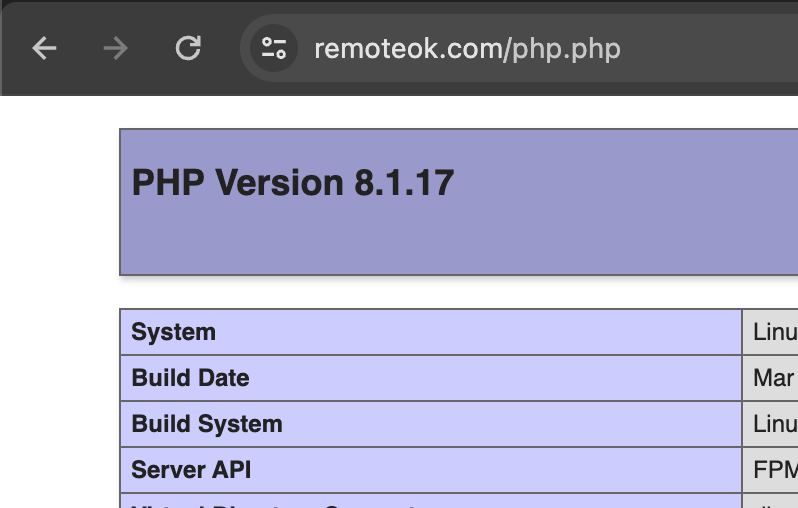Select the 'Build Date' row label
Image resolution: width=798 pixels, height=508 pixels.
coord(190,378)
